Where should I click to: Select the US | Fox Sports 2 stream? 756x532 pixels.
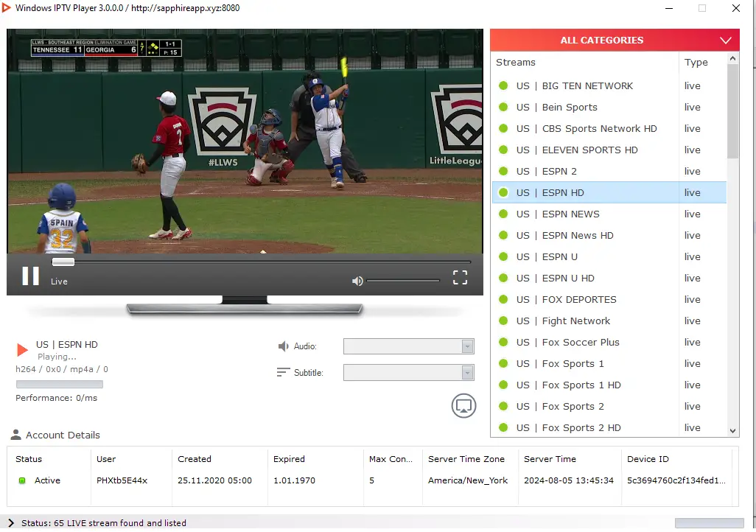click(609, 406)
